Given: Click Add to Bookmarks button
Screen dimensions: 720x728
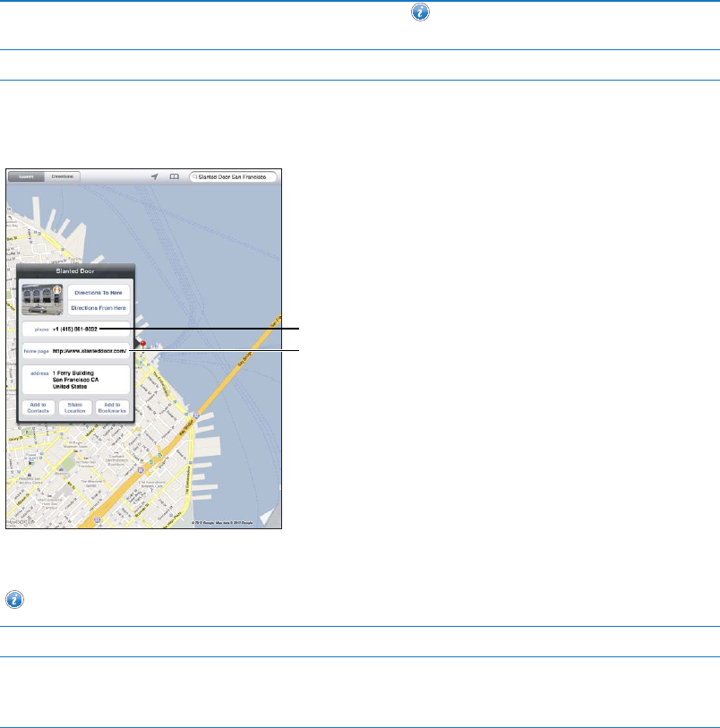Looking at the screenshot, I should (x=112, y=407).
